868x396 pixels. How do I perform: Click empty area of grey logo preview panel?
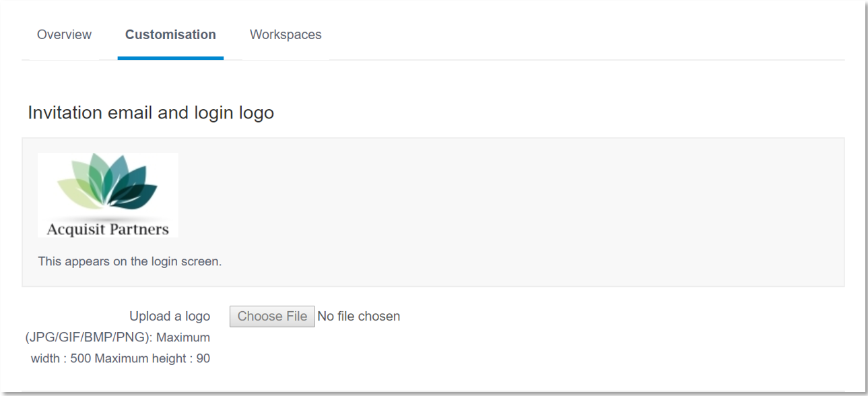505,212
